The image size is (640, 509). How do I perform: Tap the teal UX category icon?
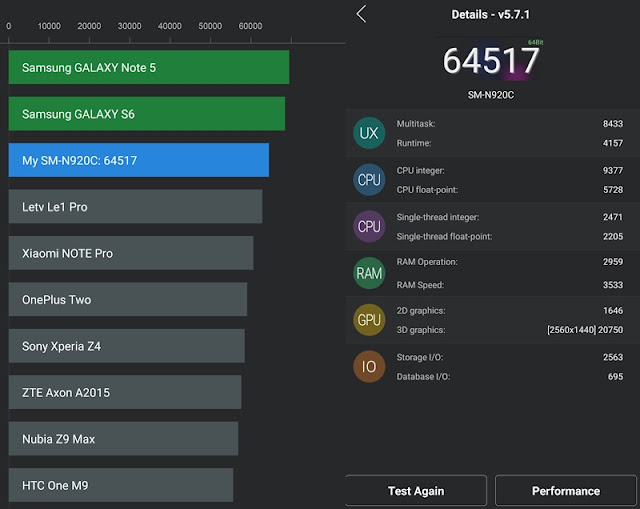tap(369, 133)
